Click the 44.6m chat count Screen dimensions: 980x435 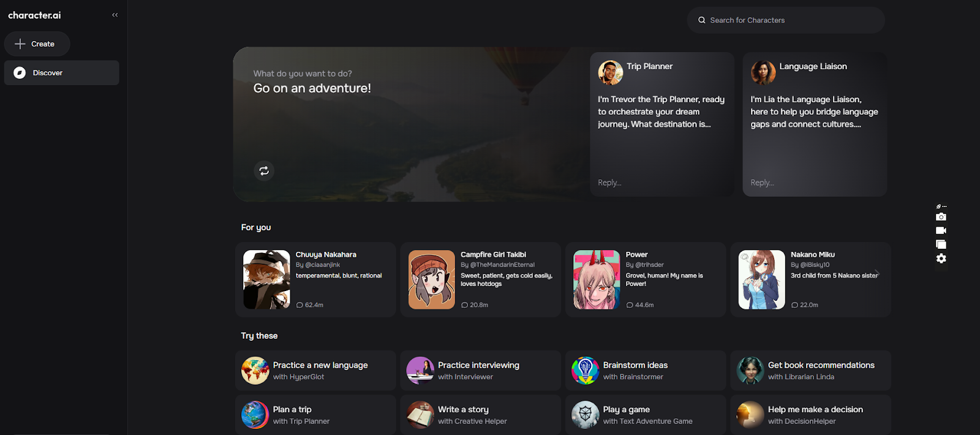[x=640, y=305]
